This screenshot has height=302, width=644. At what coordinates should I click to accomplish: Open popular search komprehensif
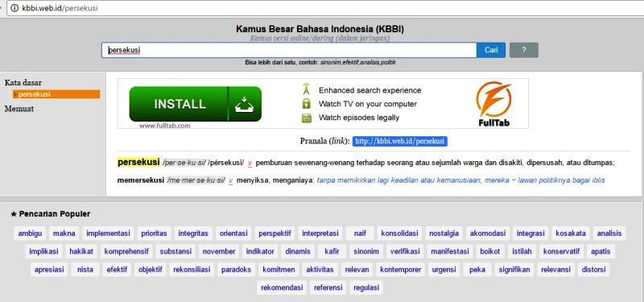click(x=126, y=251)
